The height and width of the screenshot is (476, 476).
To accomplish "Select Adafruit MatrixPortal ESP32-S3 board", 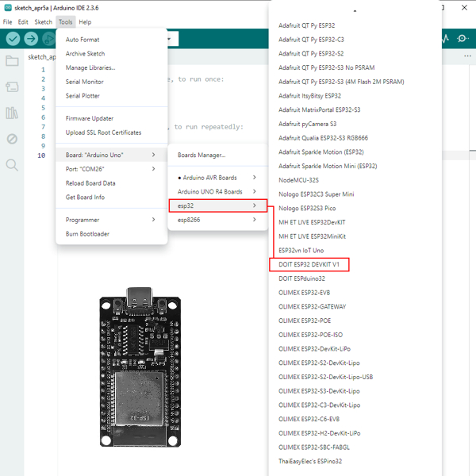I will [x=355, y=110].
